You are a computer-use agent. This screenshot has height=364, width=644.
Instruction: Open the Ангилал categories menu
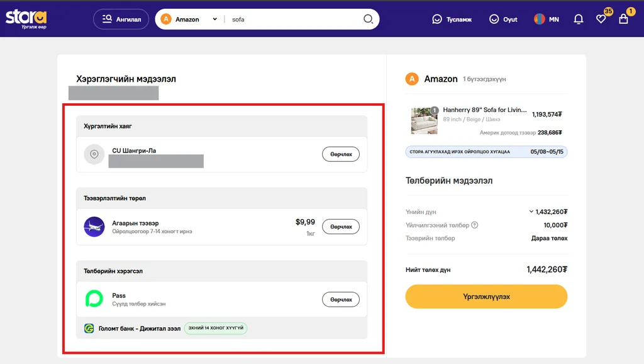point(121,20)
